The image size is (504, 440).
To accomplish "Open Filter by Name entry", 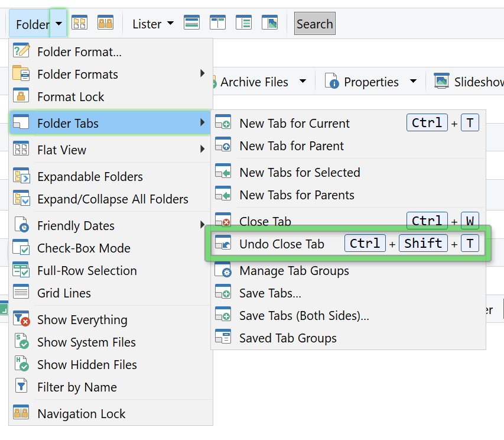I will click(x=77, y=387).
